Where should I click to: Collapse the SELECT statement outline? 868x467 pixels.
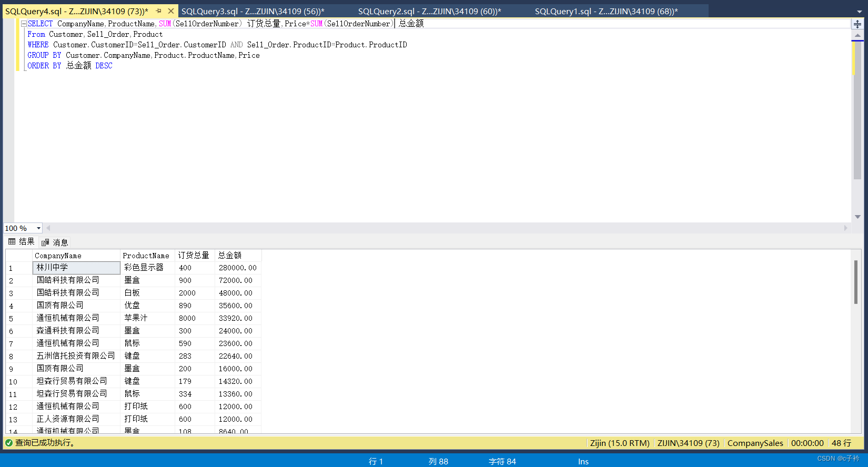pos(23,24)
